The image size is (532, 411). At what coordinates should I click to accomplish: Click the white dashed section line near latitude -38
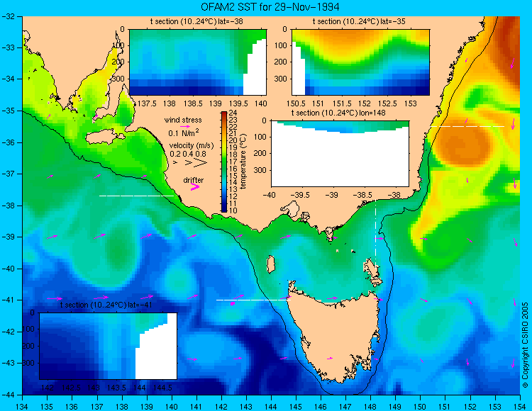click(136, 196)
